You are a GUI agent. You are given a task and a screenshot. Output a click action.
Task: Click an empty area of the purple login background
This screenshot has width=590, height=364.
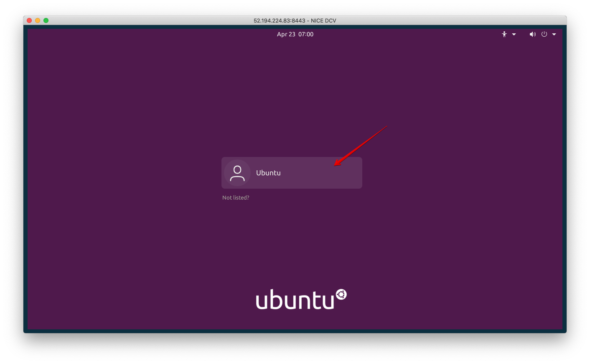pos(125,250)
